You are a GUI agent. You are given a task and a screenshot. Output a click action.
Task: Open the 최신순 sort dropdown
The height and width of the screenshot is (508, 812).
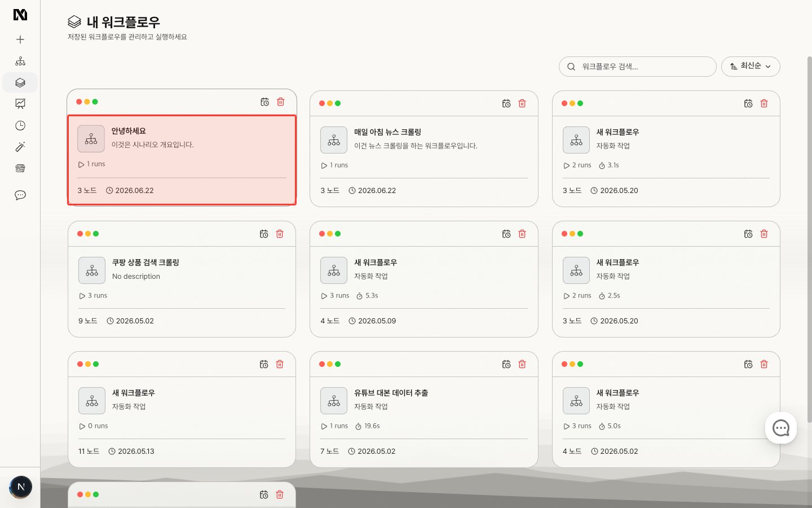coord(751,67)
